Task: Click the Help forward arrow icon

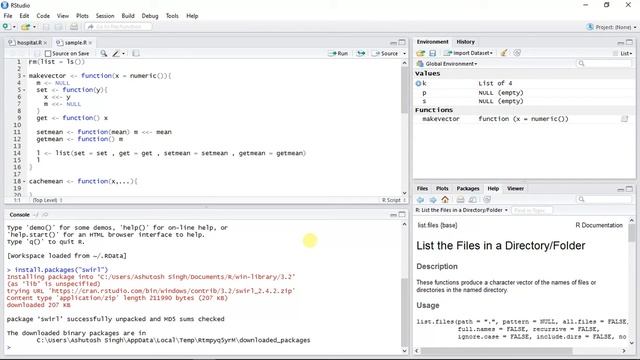Action: click(x=433, y=200)
